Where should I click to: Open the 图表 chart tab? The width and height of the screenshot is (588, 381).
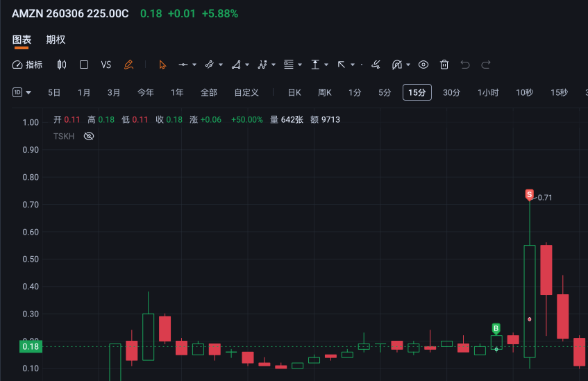22,40
